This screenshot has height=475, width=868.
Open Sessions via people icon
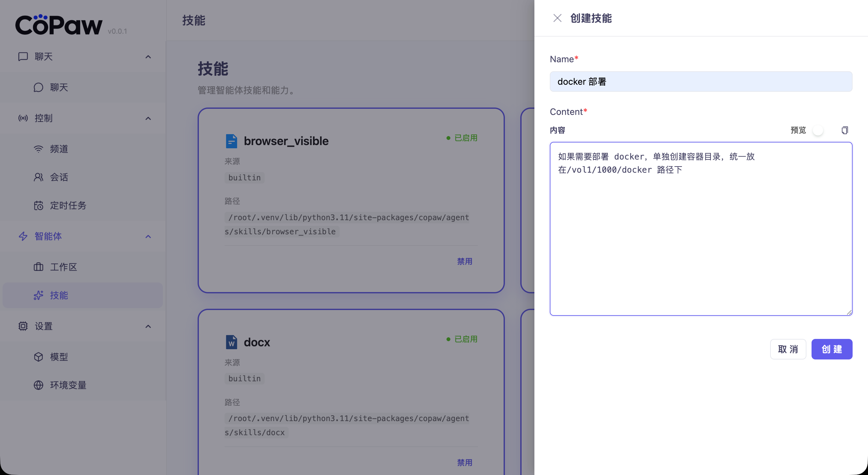pyautogui.click(x=39, y=177)
